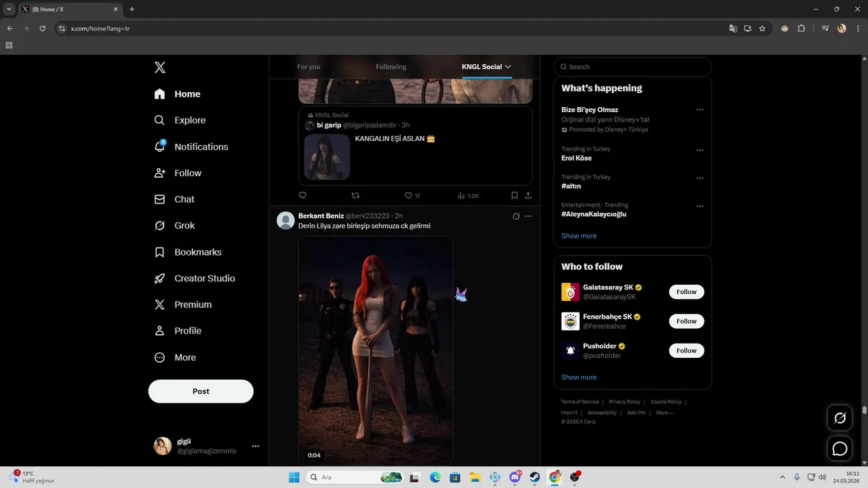Repost the KANGALIN EŞİ ASLAN post
The image size is (868, 488).
(x=355, y=195)
